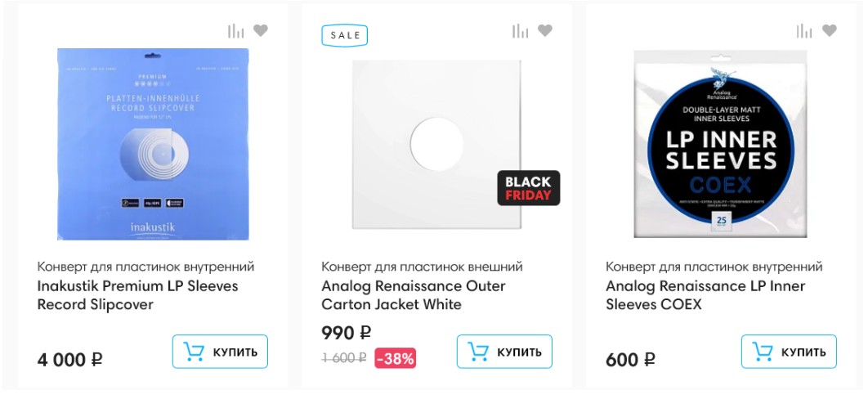Buy the Inakustik sleeves for 4 000 ₽
Image resolution: width=868 pixels, height=395 pixels.
(x=220, y=352)
